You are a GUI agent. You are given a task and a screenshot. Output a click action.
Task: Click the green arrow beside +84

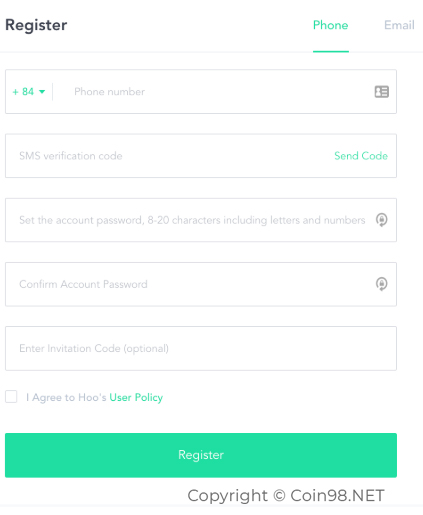[x=42, y=92]
